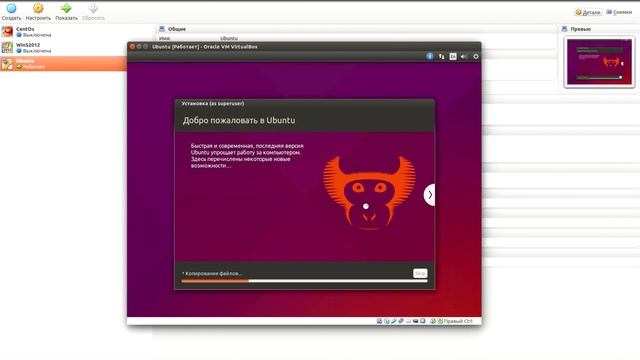Open the keyboard layout indicator
This screenshot has height=360, width=640.
coord(453,56)
